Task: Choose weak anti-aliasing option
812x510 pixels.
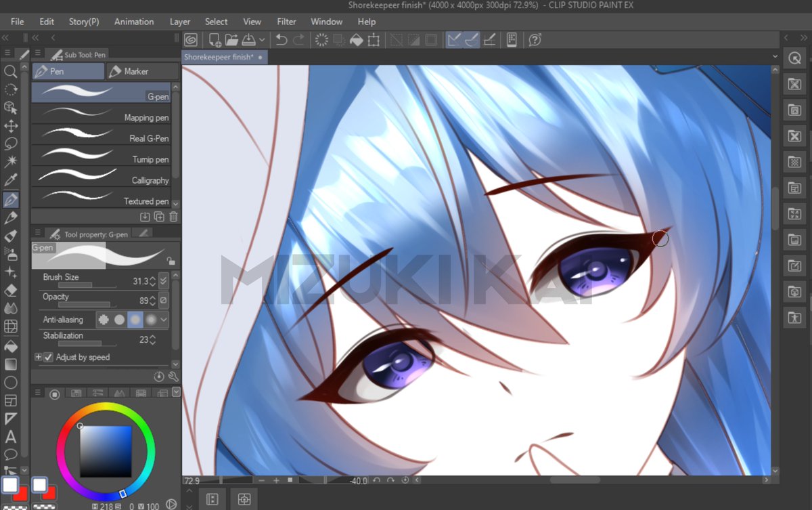Action: tap(119, 319)
